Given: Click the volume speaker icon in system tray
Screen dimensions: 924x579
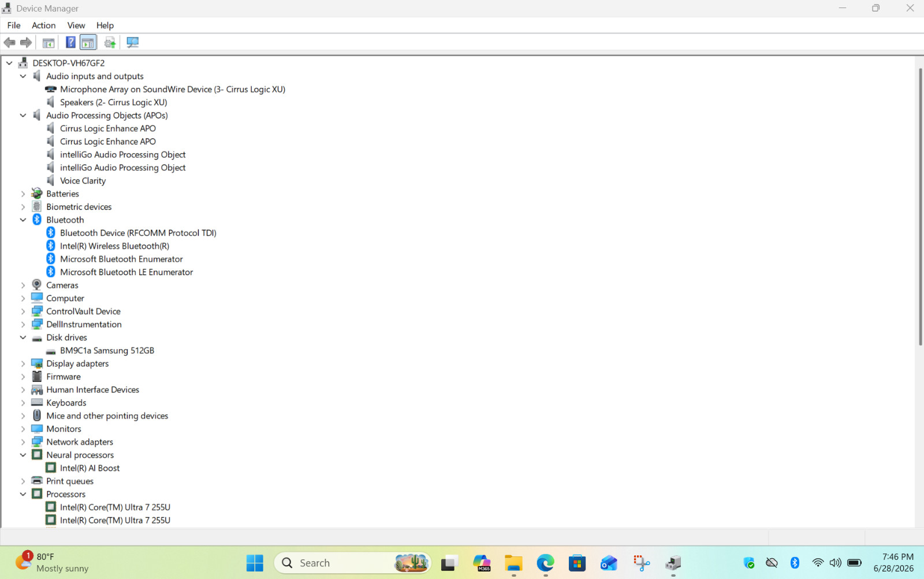Looking at the screenshot, I should (835, 563).
